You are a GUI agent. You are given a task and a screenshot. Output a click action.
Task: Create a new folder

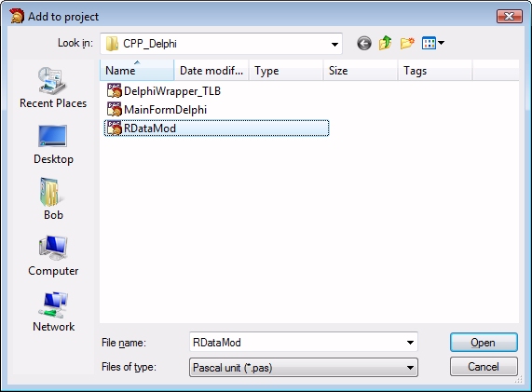[407, 44]
